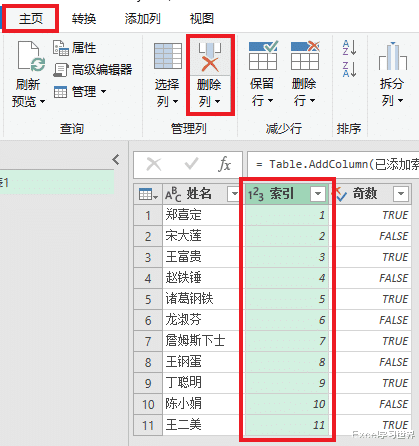419x446 pixels.
Task: Click the 删除行 remove rows icon
Action: [305, 55]
